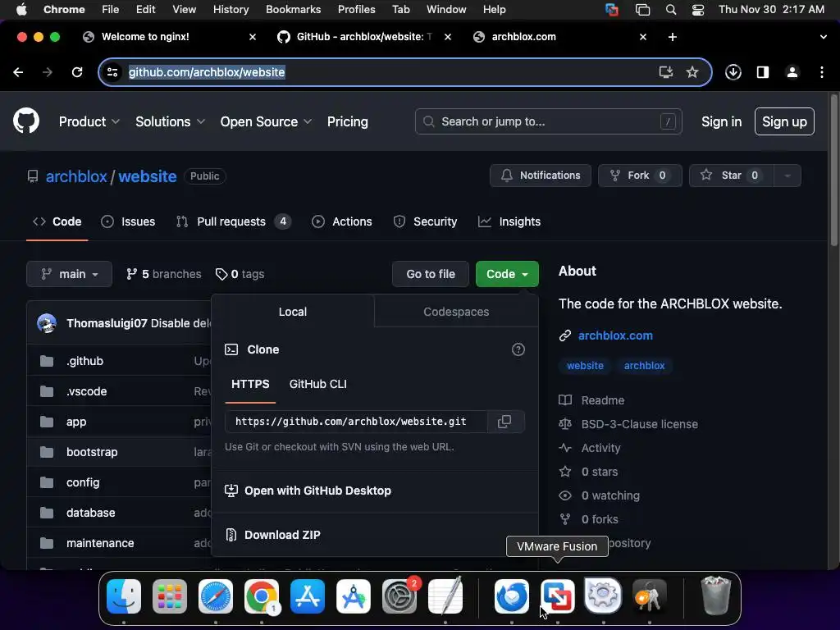The width and height of the screenshot is (840, 630).
Task: Open VMware Fusion in the Dock
Action: [x=557, y=596]
